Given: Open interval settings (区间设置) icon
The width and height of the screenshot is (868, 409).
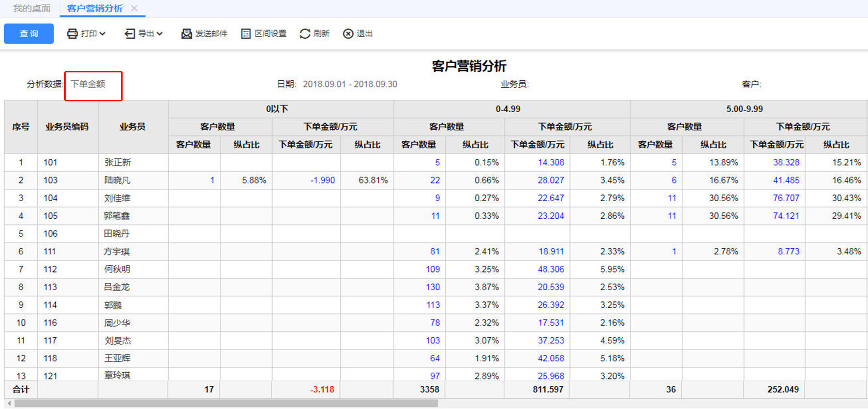Looking at the screenshot, I should 246,34.
